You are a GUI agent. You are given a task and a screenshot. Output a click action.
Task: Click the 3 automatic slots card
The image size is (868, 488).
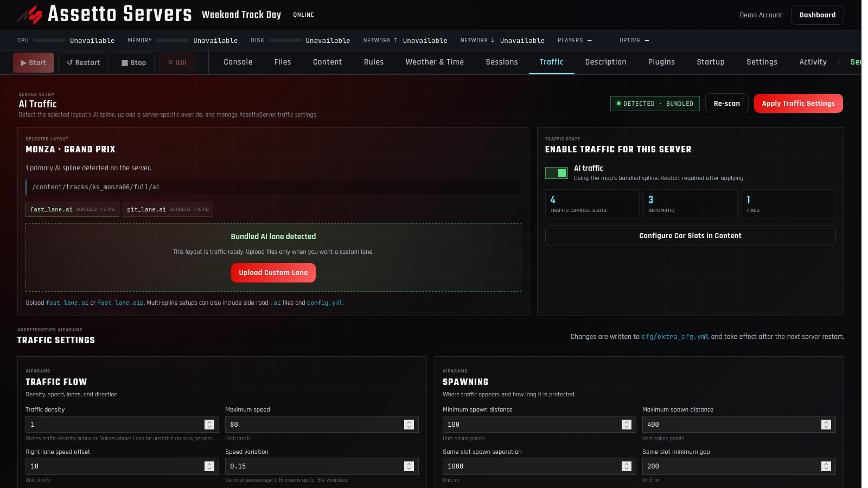tap(691, 204)
